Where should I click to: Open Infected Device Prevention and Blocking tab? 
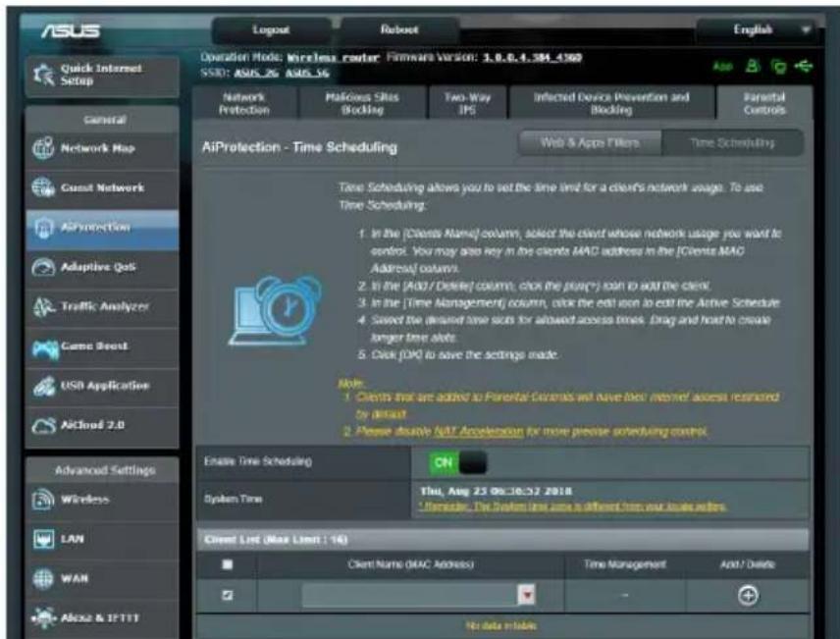[611, 103]
